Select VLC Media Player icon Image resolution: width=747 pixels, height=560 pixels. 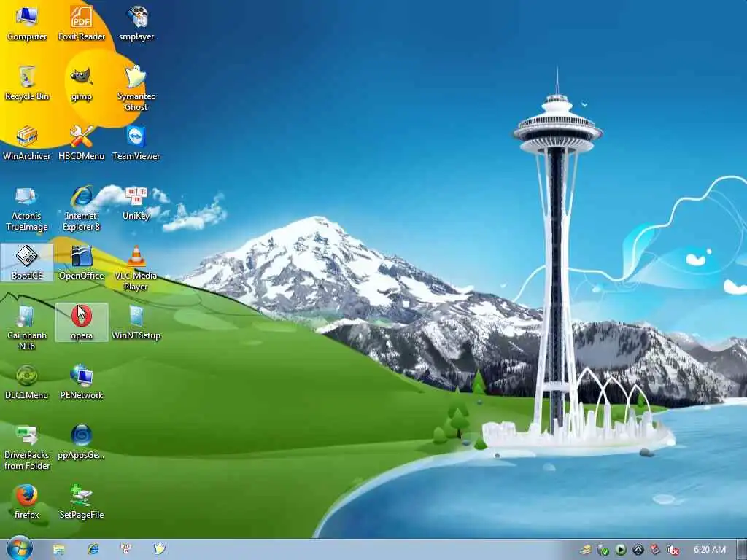pyautogui.click(x=136, y=268)
